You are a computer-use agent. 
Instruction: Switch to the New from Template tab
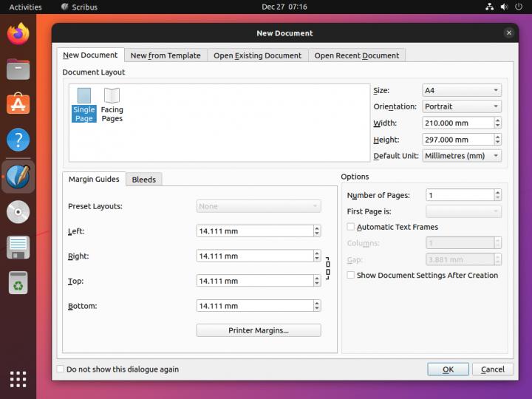point(166,55)
